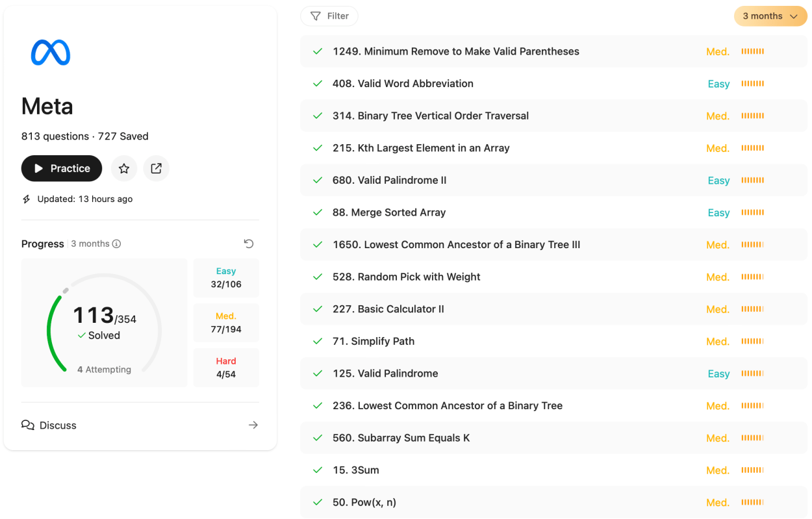Click the Discuss chat bubble icon
Viewport: 812px width, 519px height.
(28, 425)
